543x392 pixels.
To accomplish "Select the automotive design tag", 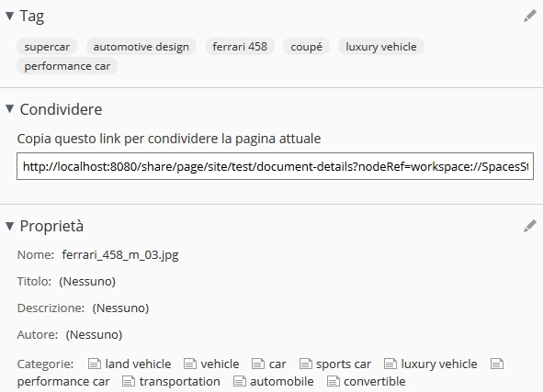I will tap(141, 47).
